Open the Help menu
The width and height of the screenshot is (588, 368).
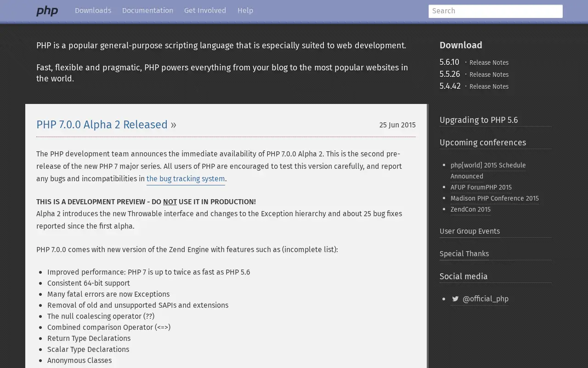click(245, 11)
